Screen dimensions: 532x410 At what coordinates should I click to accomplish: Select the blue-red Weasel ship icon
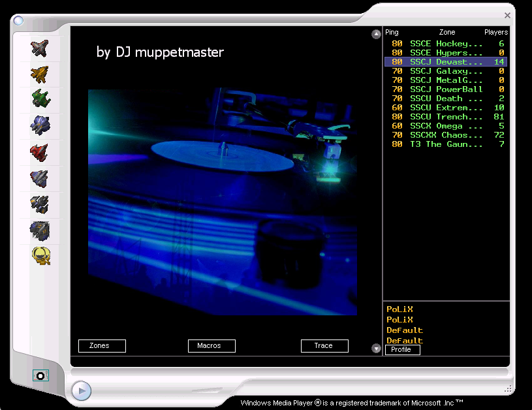39,179
